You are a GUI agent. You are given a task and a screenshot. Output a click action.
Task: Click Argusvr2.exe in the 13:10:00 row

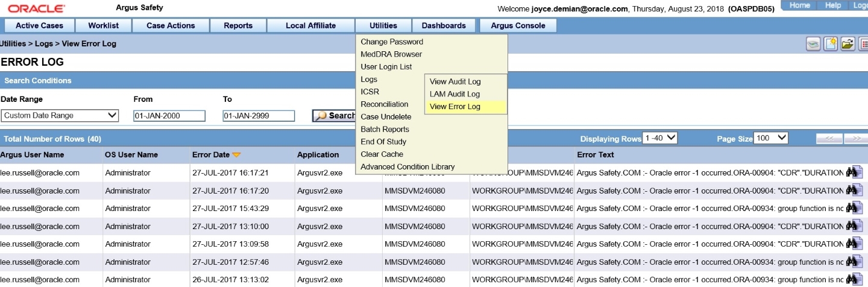(319, 227)
